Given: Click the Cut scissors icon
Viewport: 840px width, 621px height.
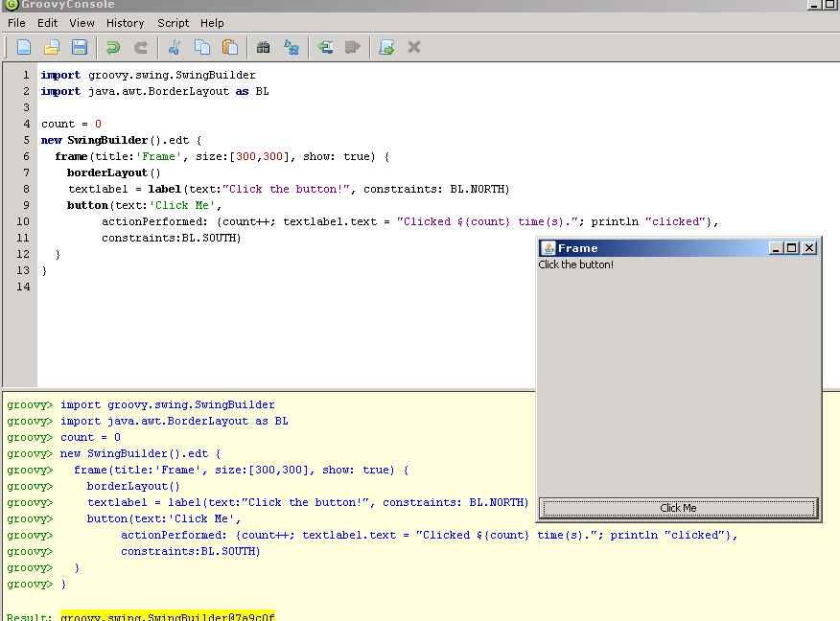Looking at the screenshot, I should pos(175,48).
